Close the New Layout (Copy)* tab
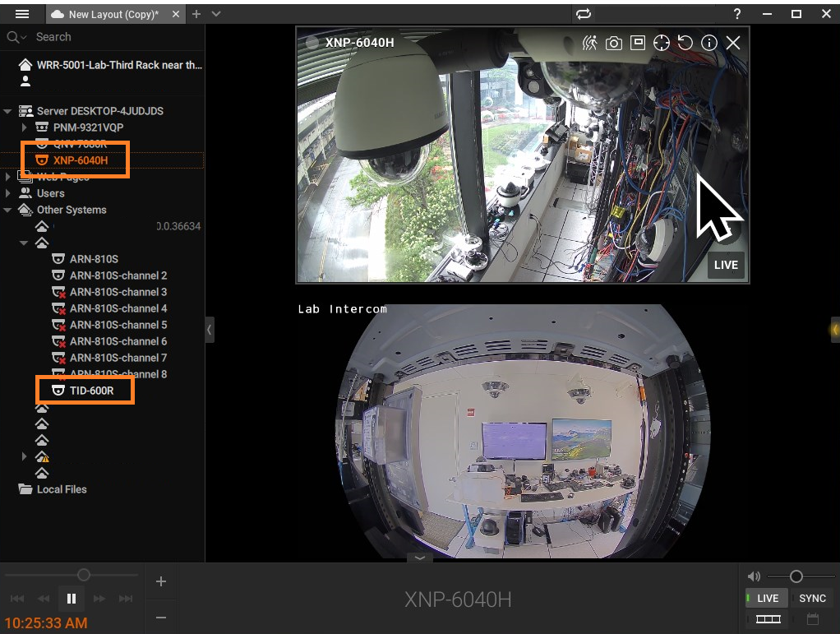The width and height of the screenshot is (840, 634). point(176,15)
